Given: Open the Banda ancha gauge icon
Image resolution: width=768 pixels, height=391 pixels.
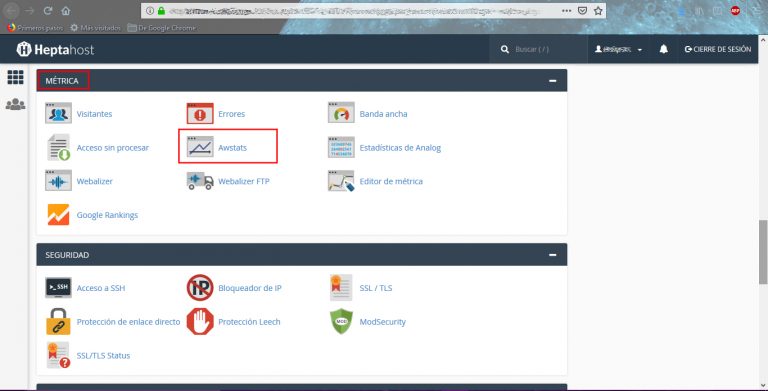Looking at the screenshot, I should pyautogui.click(x=341, y=113).
